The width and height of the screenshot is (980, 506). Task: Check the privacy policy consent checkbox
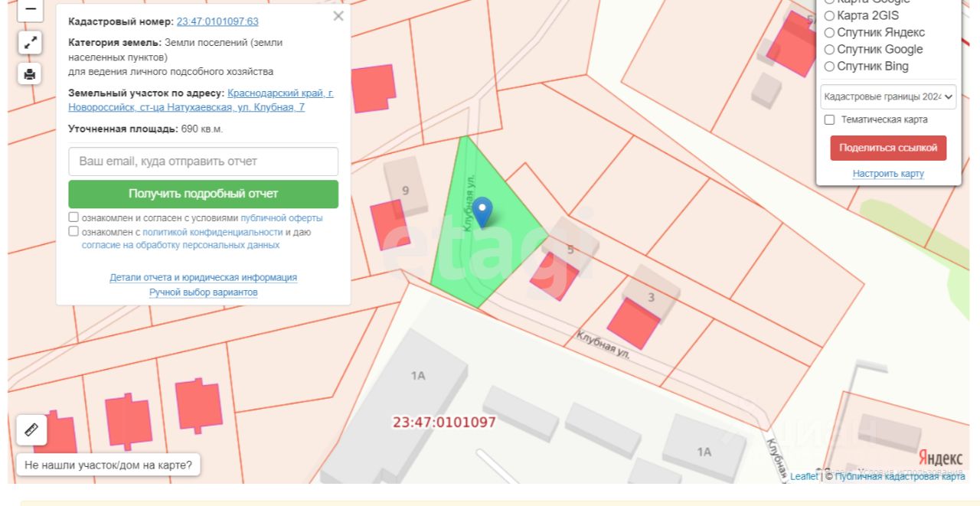point(73,231)
